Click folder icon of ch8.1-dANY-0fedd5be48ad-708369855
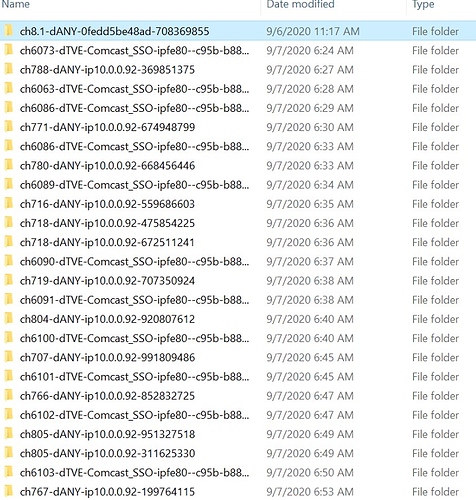The width and height of the screenshot is (476, 500). (x=8, y=31)
